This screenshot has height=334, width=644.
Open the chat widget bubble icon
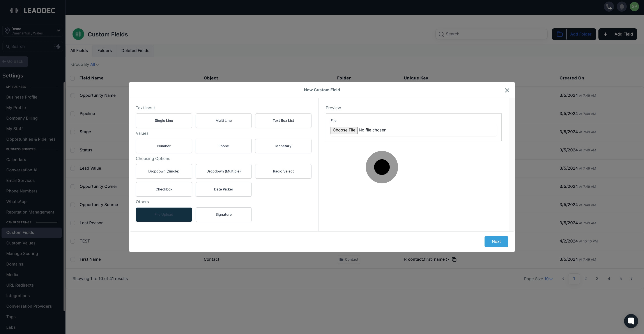tap(631, 321)
